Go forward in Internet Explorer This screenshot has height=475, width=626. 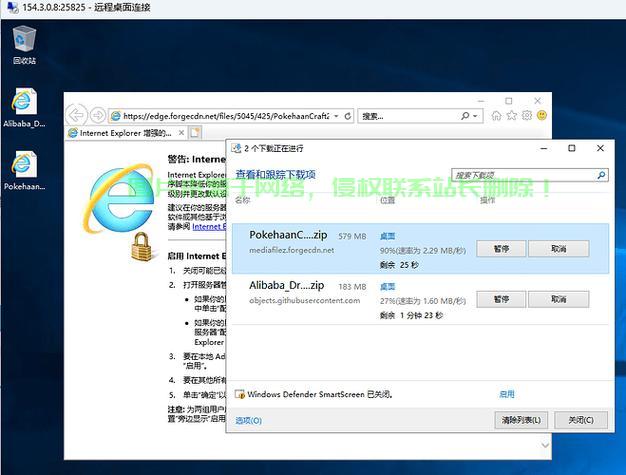click(x=97, y=115)
